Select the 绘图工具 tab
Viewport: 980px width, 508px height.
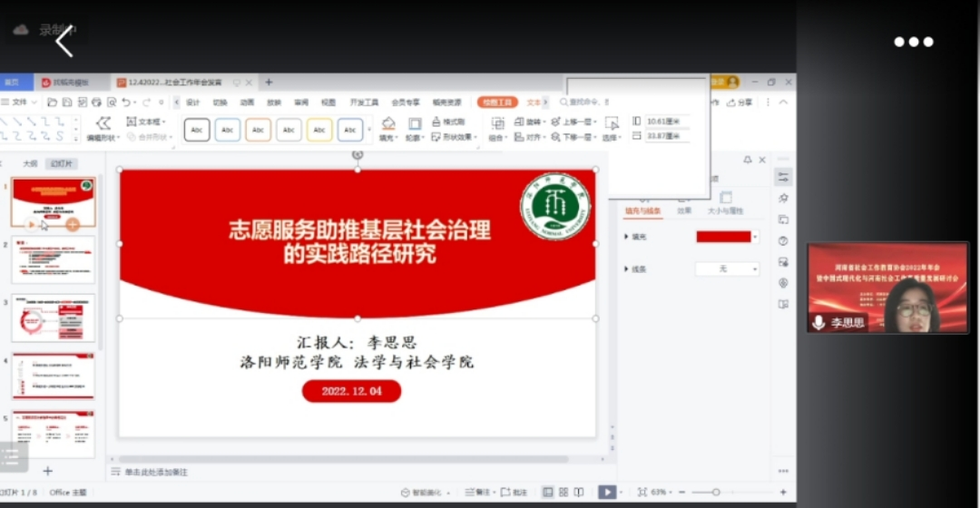point(497,102)
